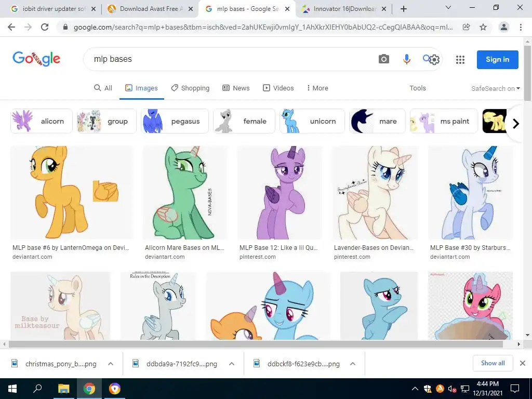Open Google apps grid
This screenshot has width=532, height=399.
[x=460, y=60]
